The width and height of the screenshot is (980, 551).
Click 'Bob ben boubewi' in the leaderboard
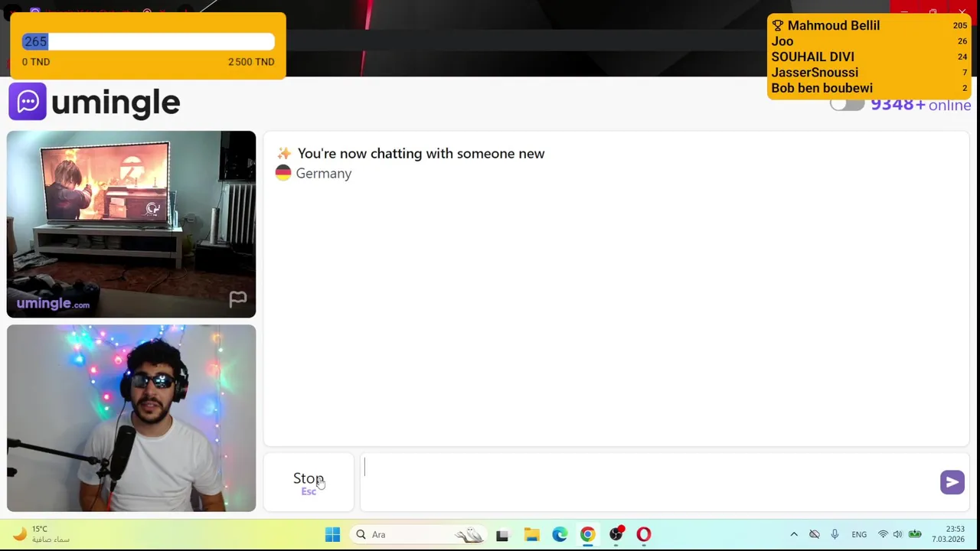click(822, 88)
